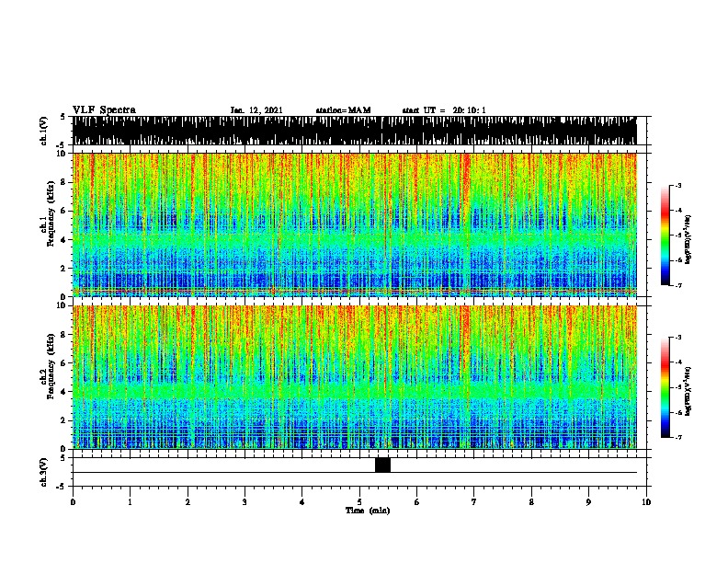Click time axis tick label "5" below ch.3 panel

pyautogui.click(x=359, y=502)
